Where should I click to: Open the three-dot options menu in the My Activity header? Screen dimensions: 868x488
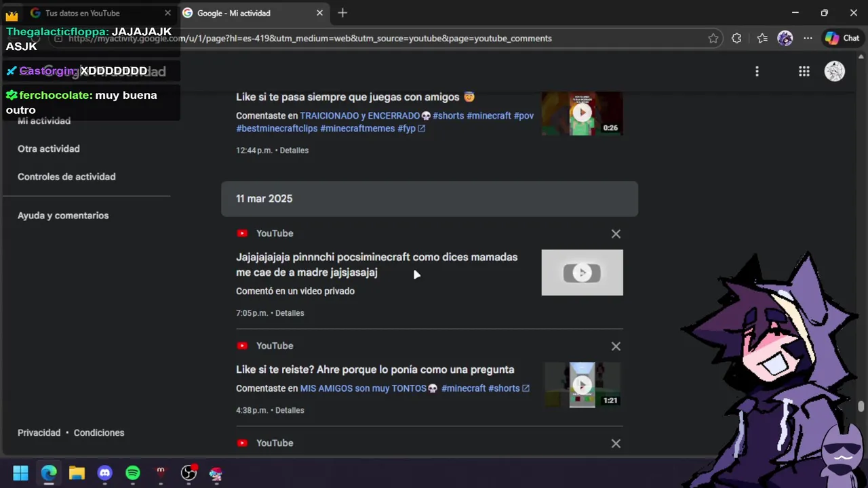pyautogui.click(x=757, y=71)
